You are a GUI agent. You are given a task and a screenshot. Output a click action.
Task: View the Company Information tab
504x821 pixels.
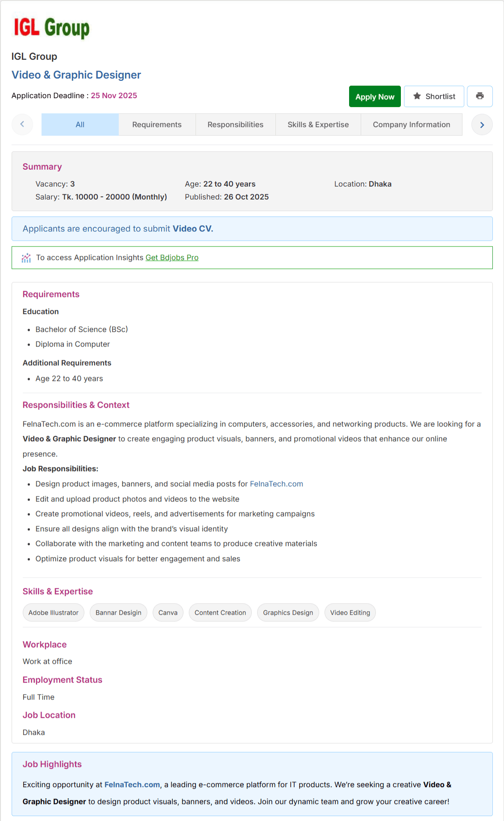pyautogui.click(x=412, y=125)
